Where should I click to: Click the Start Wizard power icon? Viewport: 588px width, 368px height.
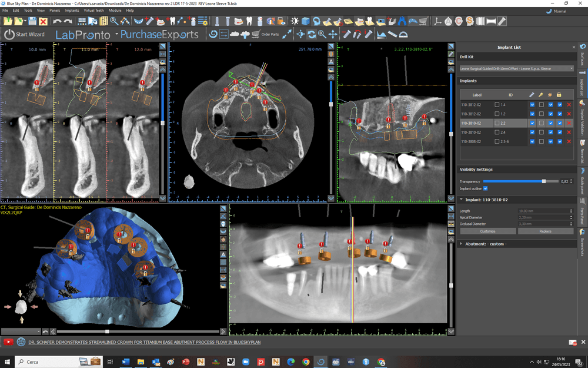point(9,35)
